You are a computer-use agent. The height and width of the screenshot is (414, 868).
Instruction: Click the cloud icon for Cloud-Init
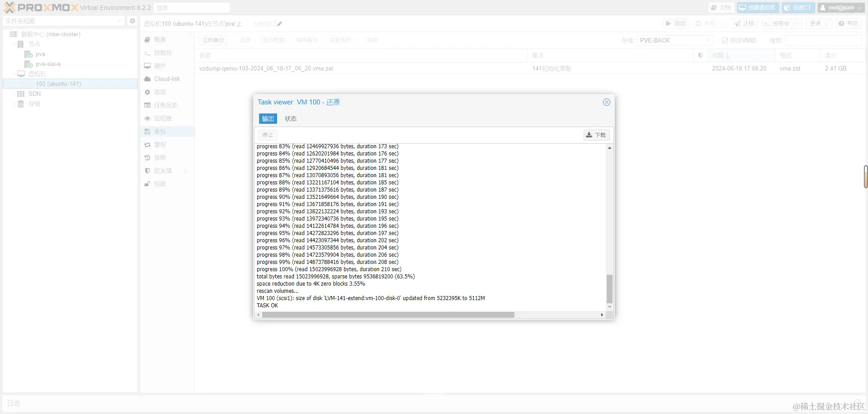tap(147, 79)
